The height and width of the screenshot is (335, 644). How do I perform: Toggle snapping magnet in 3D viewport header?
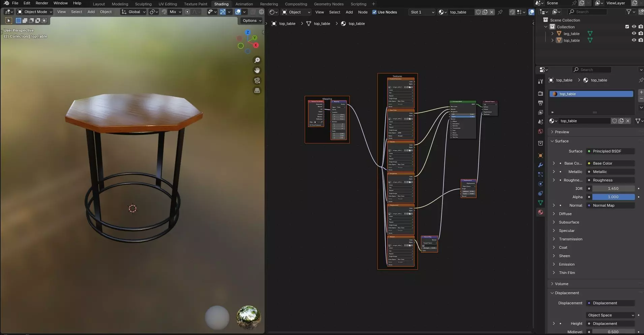(164, 12)
